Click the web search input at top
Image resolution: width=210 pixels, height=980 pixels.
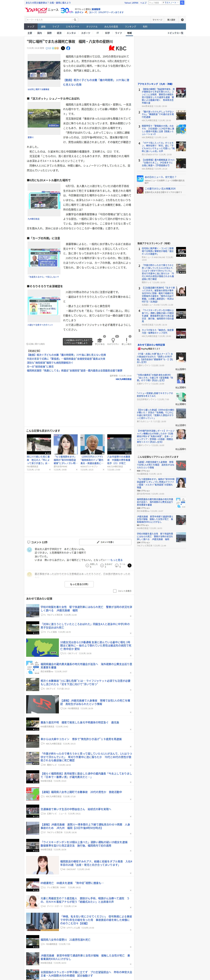click(164, 3)
